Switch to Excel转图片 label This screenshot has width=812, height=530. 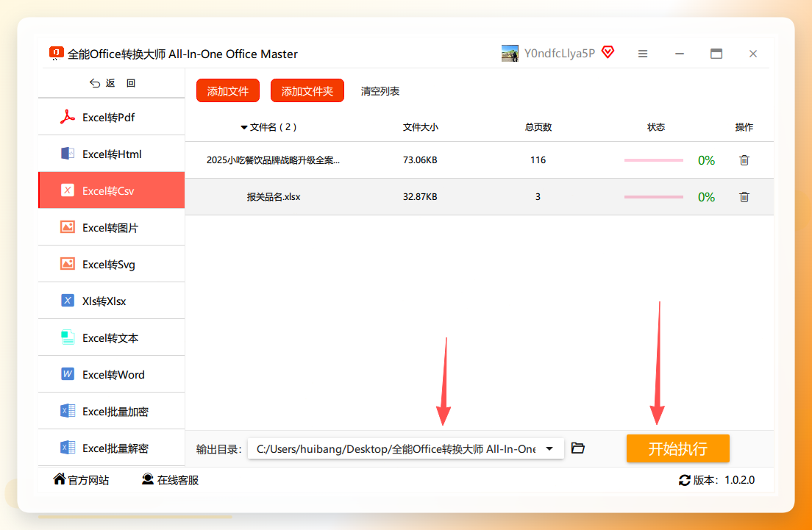(x=110, y=228)
